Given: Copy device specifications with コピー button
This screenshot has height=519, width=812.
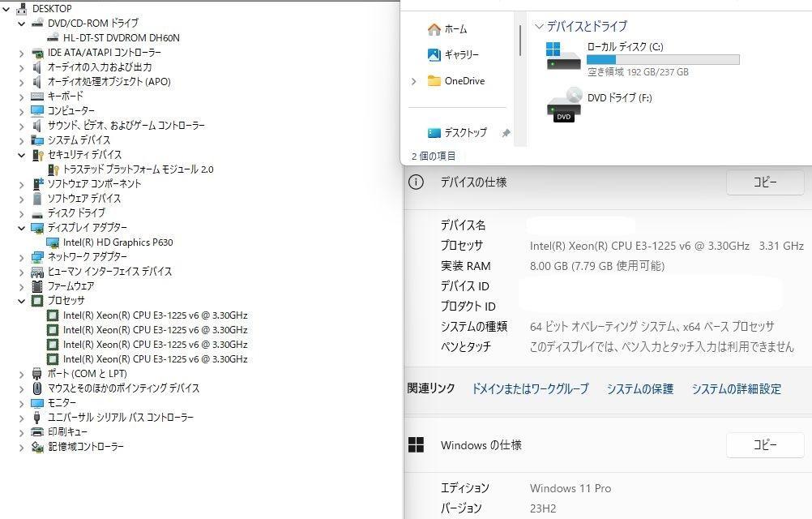Looking at the screenshot, I should (765, 182).
